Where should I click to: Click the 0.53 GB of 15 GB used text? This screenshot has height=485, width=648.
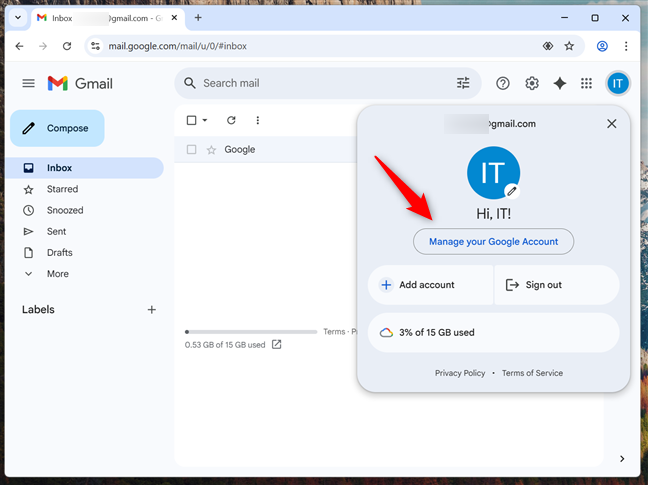click(x=225, y=345)
